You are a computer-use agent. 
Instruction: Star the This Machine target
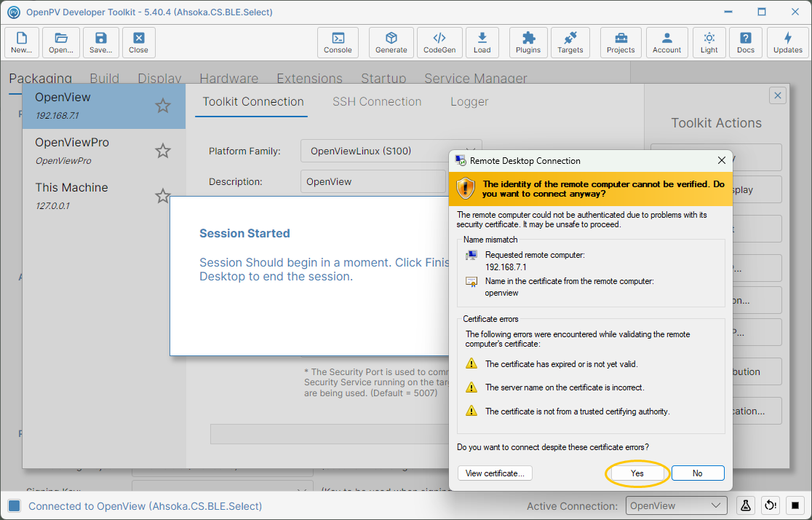162,195
